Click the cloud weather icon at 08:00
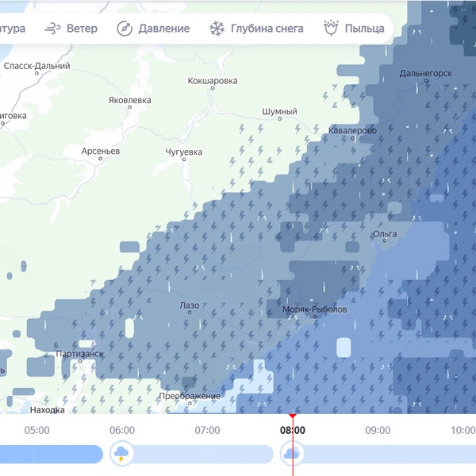This screenshot has width=476, height=476. coord(292,454)
